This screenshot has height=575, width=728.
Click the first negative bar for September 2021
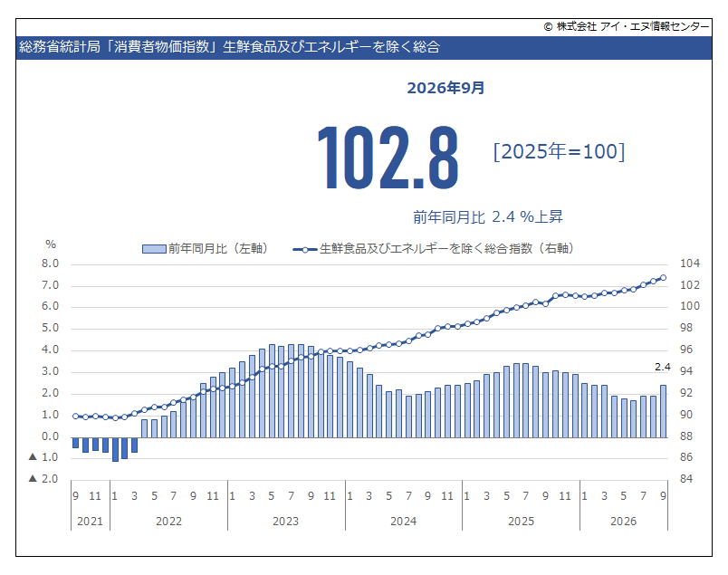click(x=76, y=443)
